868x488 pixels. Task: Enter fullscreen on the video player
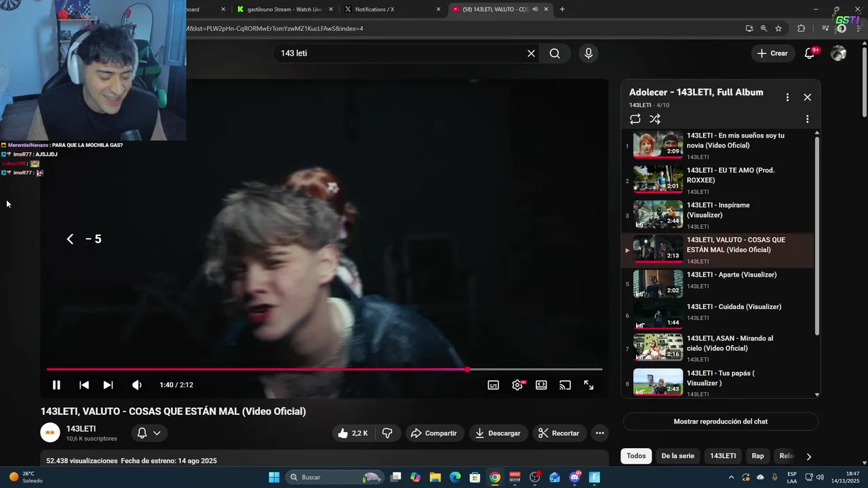589,385
